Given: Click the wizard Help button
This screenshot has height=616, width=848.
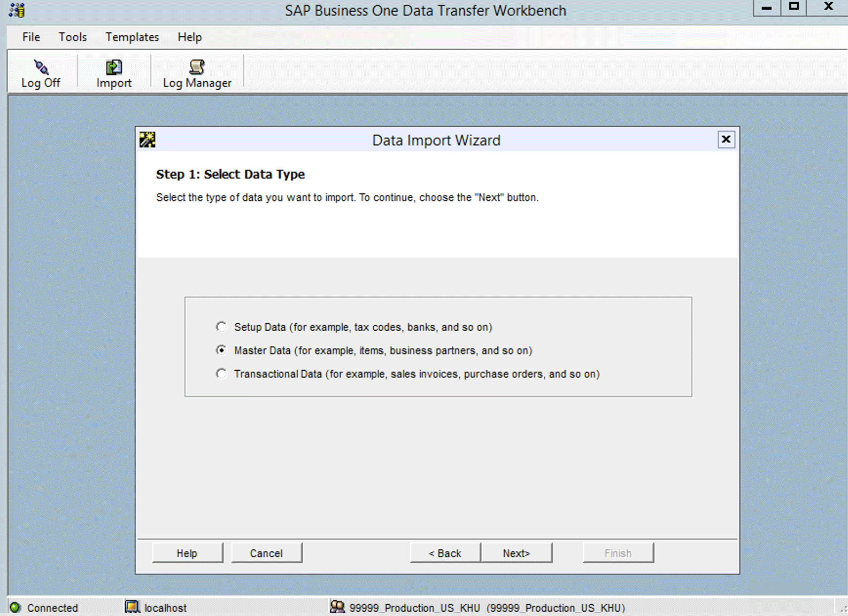Looking at the screenshot, I should coord(187,553).
